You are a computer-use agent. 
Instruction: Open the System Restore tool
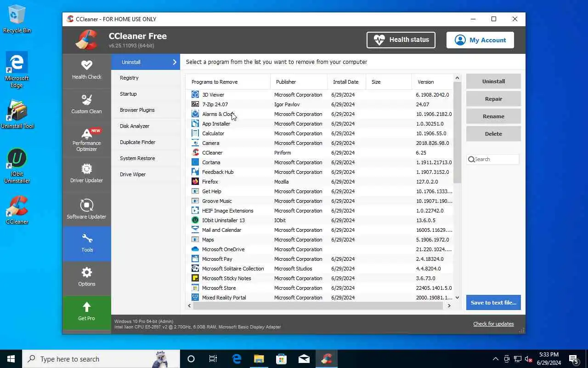point(146,158)
